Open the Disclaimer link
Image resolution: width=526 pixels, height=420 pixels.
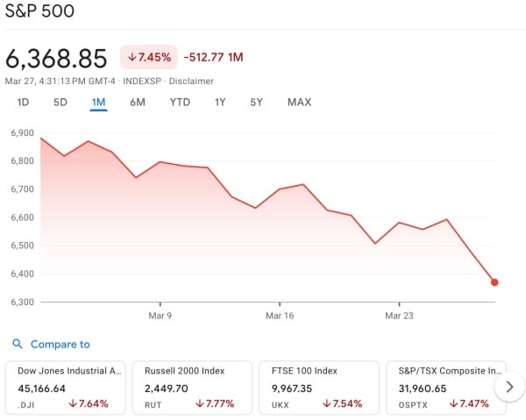(x=191, y=81)
